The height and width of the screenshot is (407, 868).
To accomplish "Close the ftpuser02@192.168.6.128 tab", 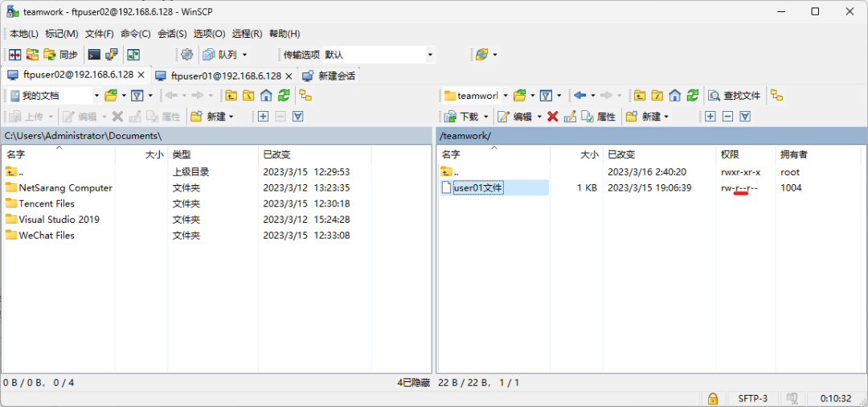I will click(141, 76).
